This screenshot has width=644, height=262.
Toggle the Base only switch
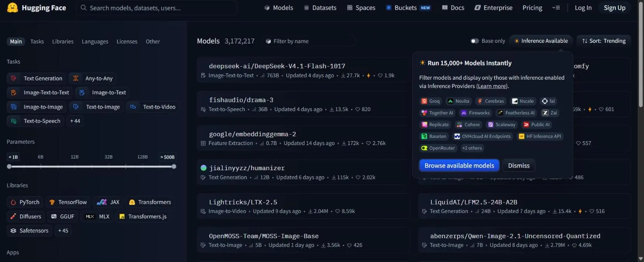475,41
